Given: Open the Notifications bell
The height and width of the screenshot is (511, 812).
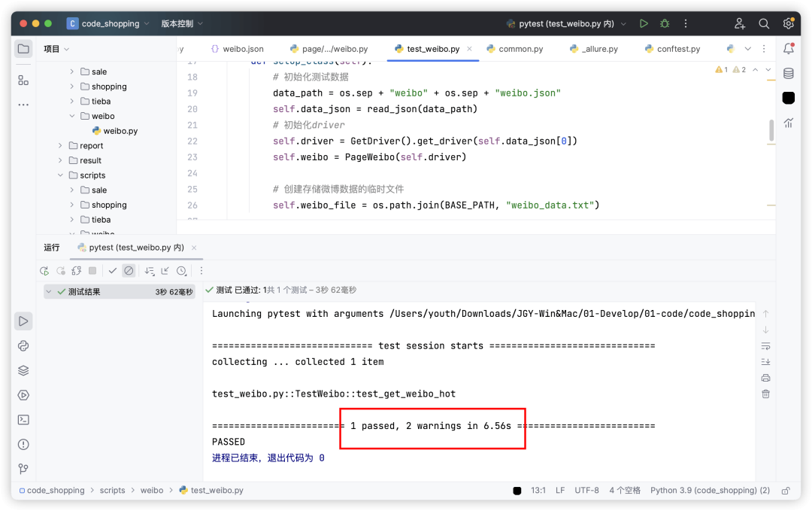Looking at the screenshot, I should point(788,49).
